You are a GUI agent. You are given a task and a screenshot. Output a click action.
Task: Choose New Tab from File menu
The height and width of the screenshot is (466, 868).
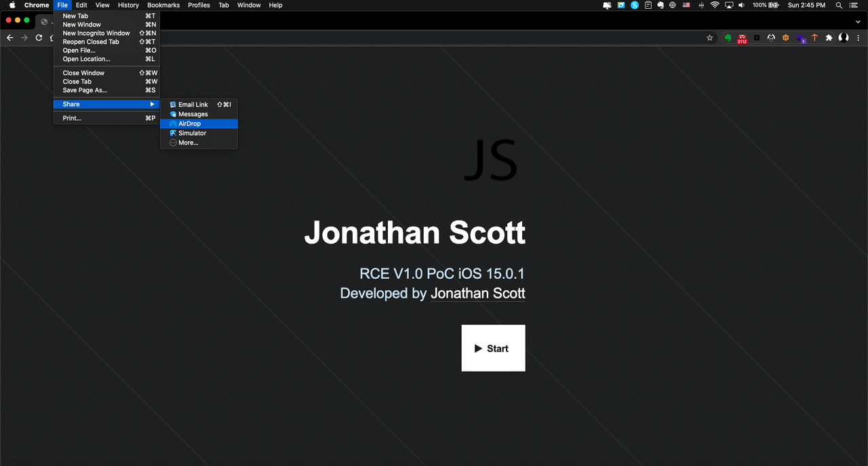coord(106,16)
